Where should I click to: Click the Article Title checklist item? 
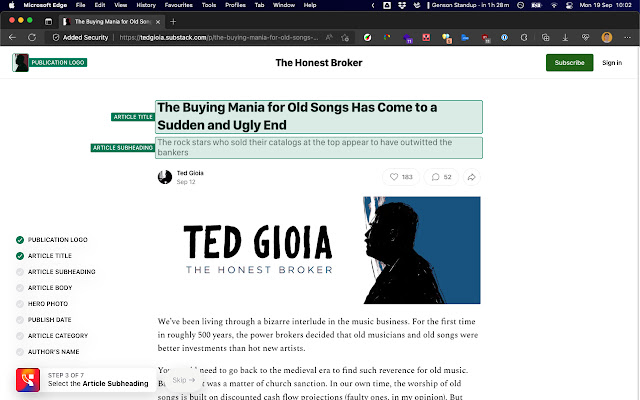tap(44, 256)
